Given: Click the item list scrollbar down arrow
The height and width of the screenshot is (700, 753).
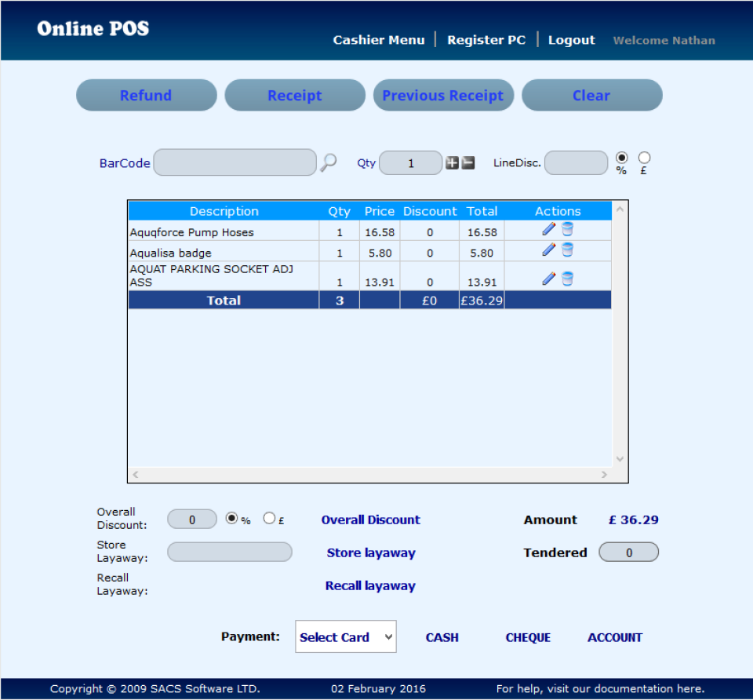Looking at the screenshot, I should 620,458.
